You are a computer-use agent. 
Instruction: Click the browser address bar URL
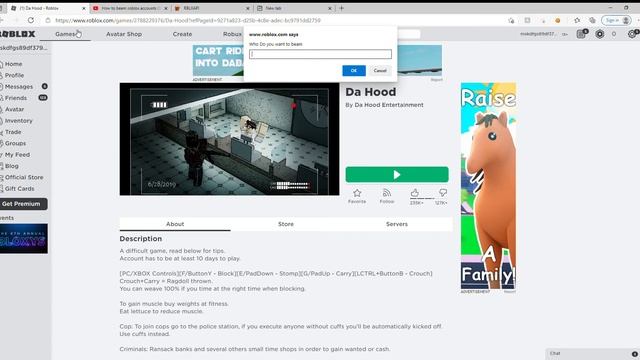click(x=188, y=20)
